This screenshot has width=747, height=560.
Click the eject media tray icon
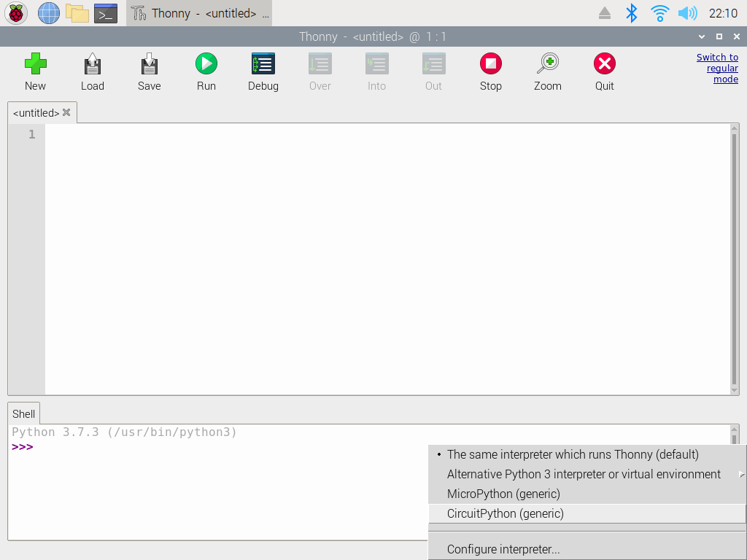(605, 13)
